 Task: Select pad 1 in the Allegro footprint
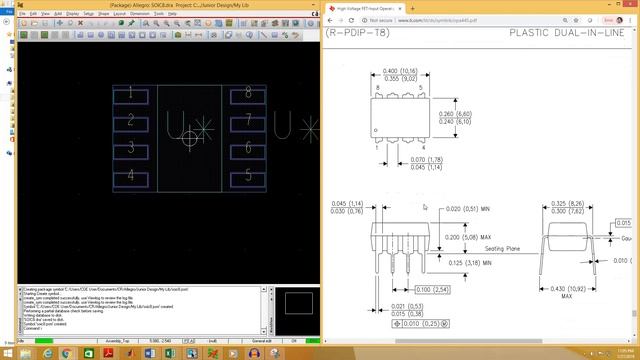pos(131,97)
